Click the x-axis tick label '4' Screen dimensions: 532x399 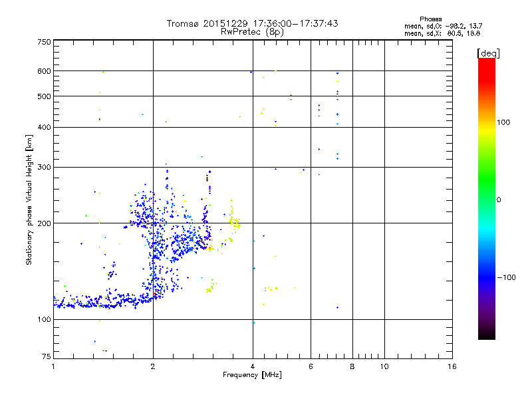pos(253,366)
